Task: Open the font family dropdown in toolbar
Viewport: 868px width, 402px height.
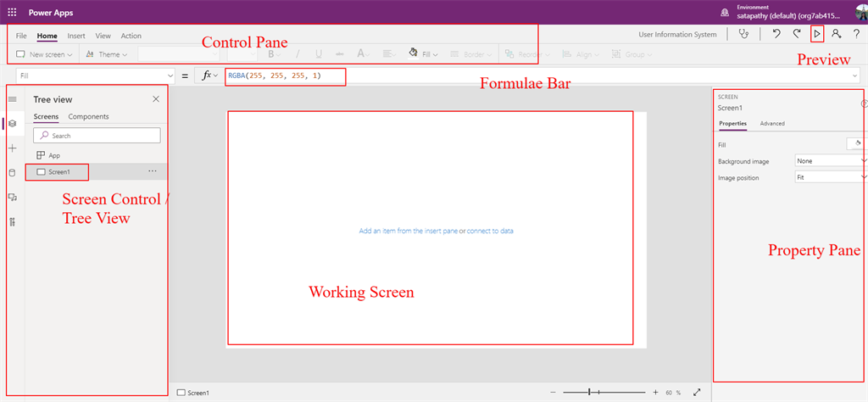Action: coord(179,54)
